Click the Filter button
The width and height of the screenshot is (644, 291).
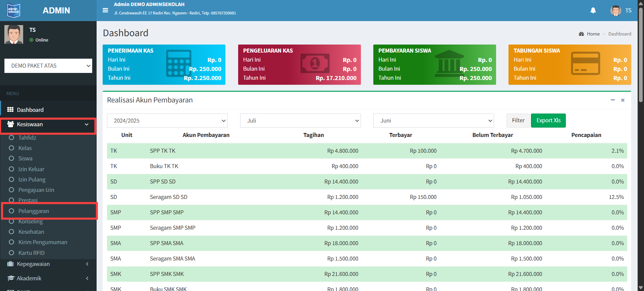click(x=518, y=121)
